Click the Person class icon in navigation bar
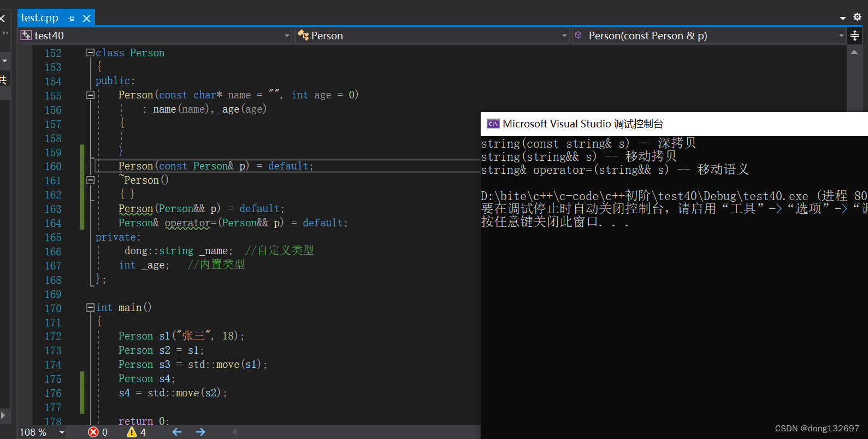 (x=303, y=36)
